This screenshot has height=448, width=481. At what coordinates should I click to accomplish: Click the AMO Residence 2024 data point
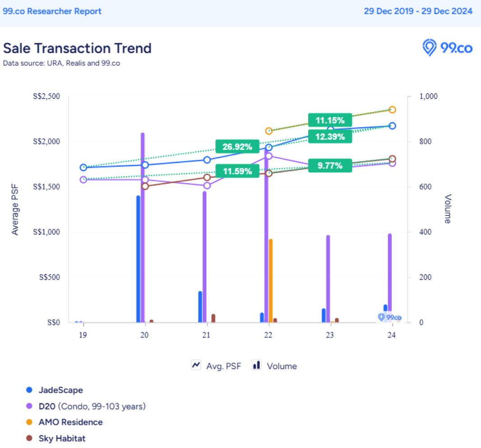392,110
